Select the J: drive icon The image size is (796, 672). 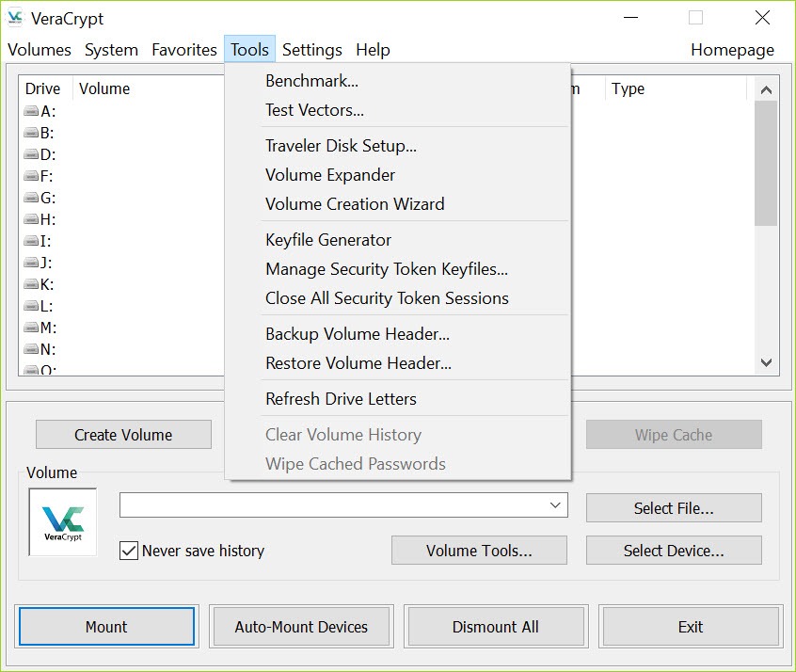tap(31, 262)
